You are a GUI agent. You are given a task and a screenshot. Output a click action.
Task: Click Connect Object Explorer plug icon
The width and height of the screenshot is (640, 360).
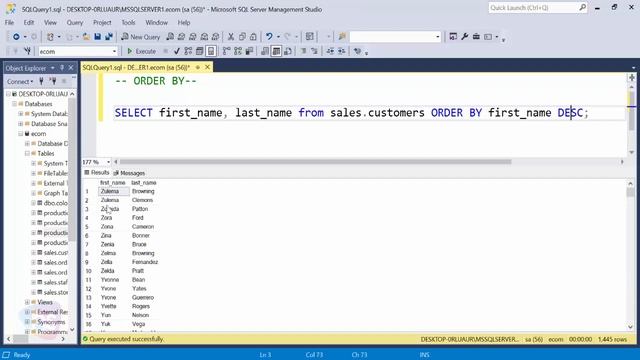[x=41, y=81]
